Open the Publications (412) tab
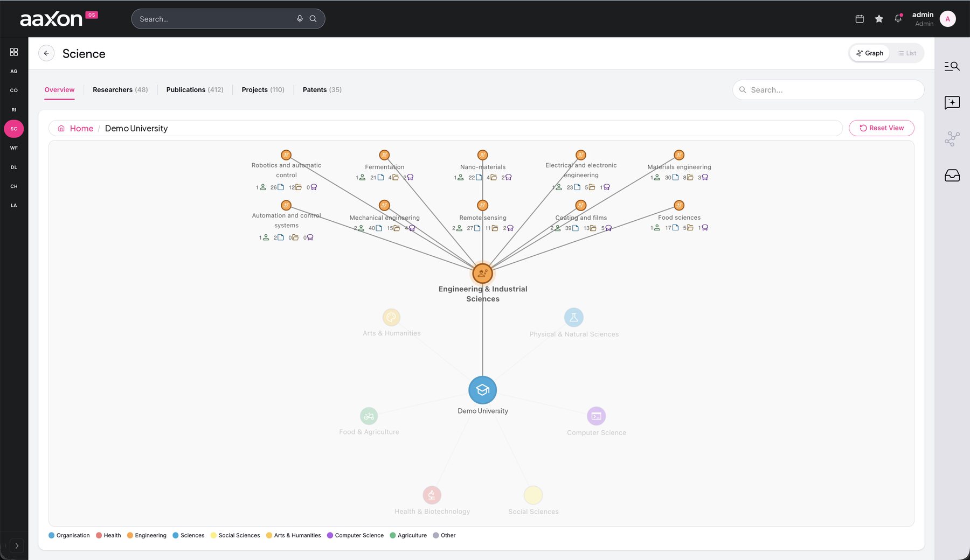The height and width of the screenshot is (560, 970). point(195,90)
